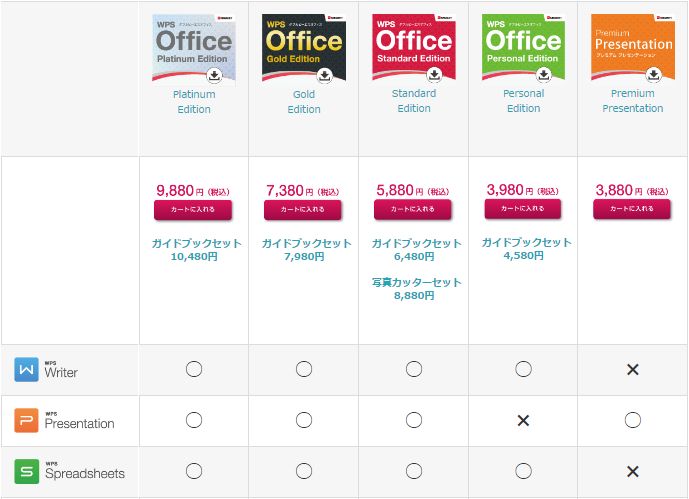Add Personal Edition 3,980円 to cart
The height and width of the screenshot is (499, 689).
pyautogui.click(x=522, y=209)
